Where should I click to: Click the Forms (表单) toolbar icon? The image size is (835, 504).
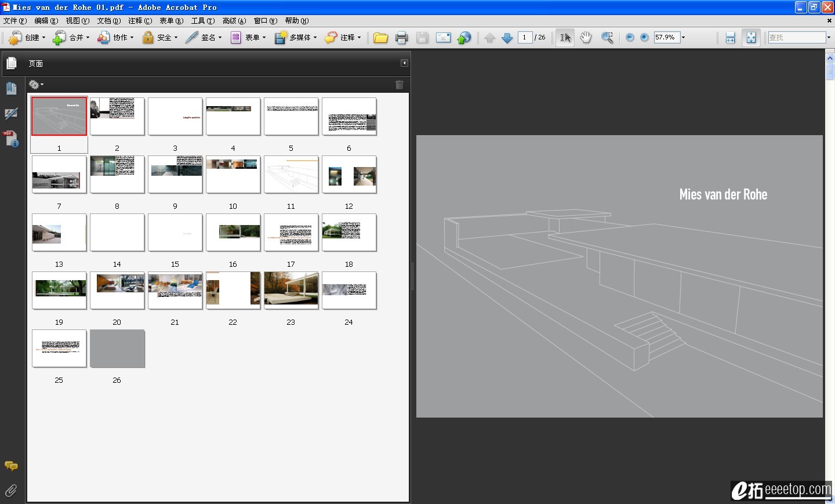pyautogui.click(x=236, y=38)
